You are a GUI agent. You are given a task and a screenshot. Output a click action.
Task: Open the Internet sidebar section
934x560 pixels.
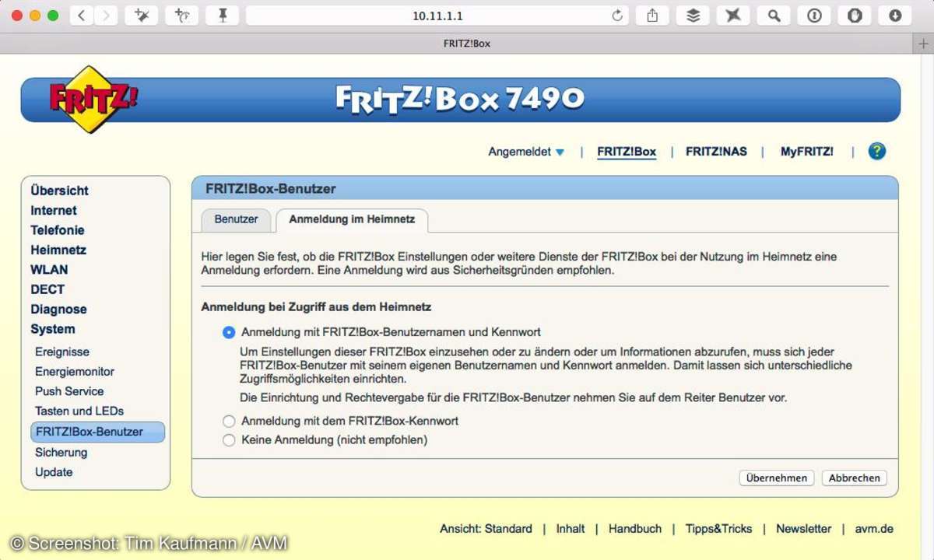(54, 211)
